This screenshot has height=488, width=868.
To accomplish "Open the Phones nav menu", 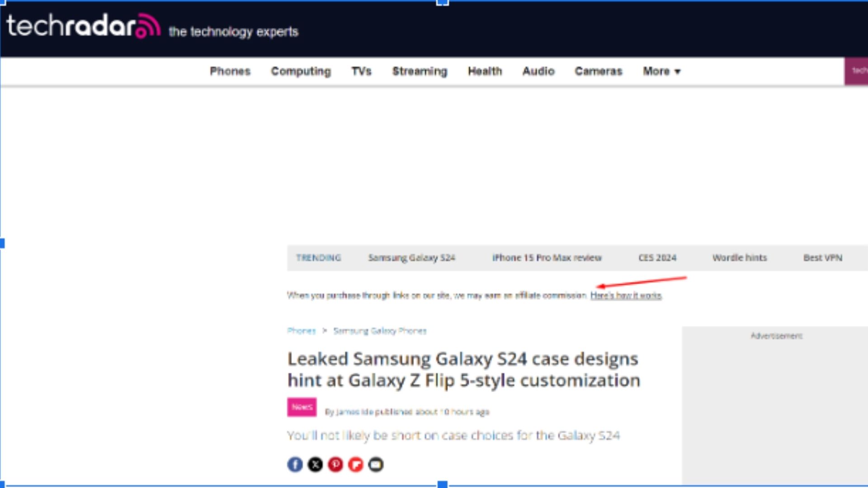I will tap(230, 71).
